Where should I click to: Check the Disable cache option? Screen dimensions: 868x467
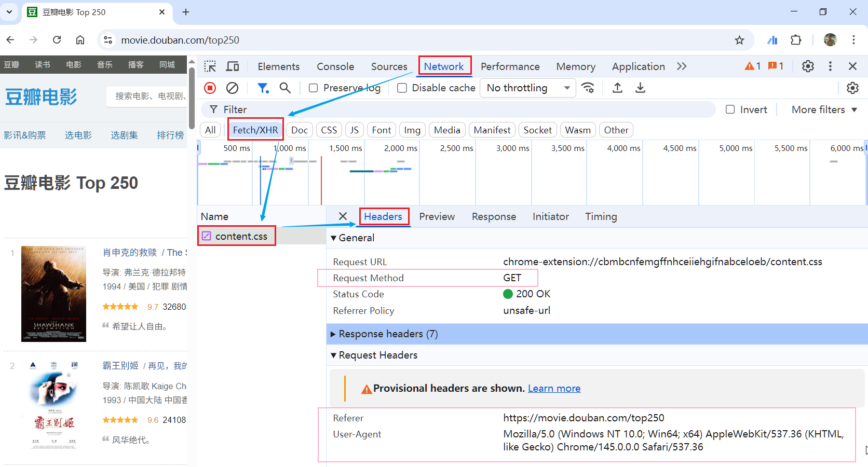tap(402, 88)
